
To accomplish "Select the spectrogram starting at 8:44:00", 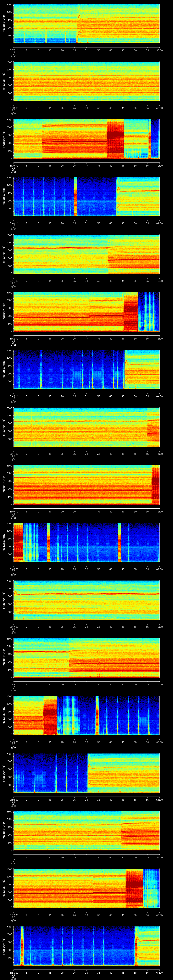I will pyautogui.click(x=86, y=427).
